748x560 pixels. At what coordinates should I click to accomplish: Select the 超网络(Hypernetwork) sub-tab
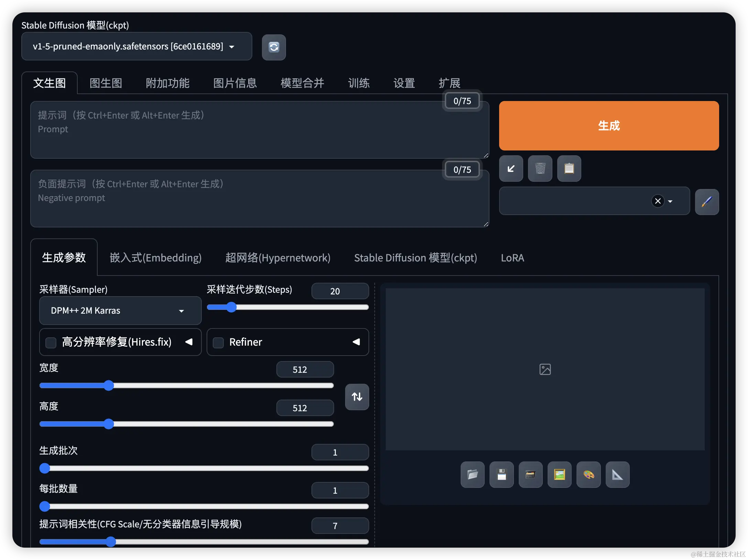coord(278,257)
